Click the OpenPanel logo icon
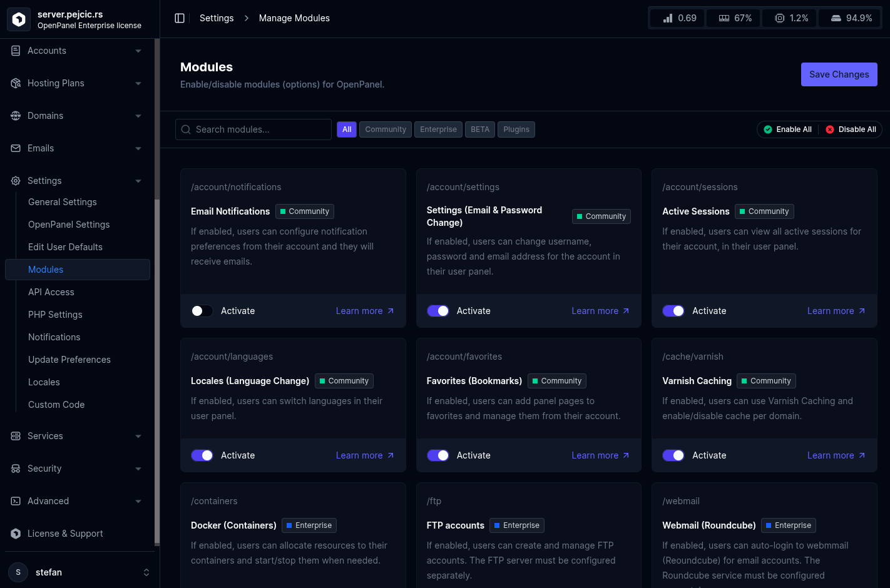 (19, 19)
